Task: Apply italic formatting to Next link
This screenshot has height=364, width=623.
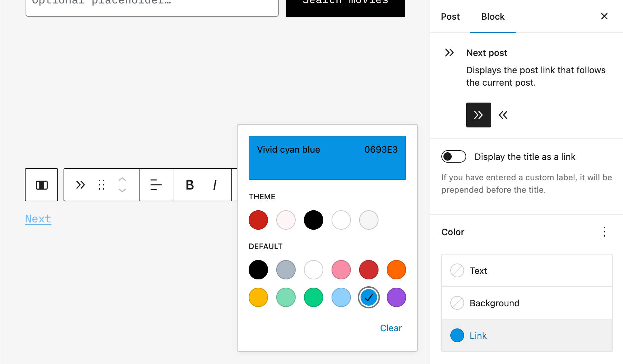Action: point(214,185)
